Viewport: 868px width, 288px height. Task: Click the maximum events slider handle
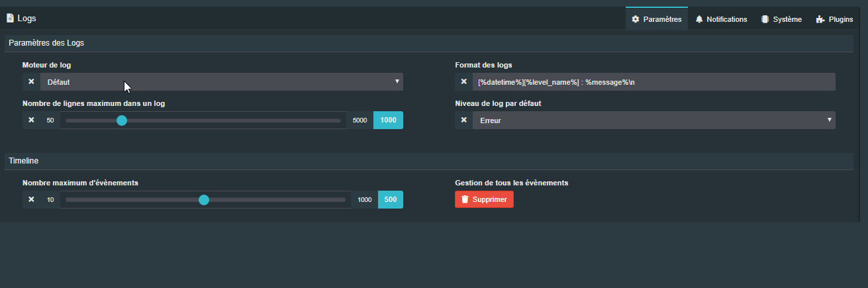click(x=204, y=200)
